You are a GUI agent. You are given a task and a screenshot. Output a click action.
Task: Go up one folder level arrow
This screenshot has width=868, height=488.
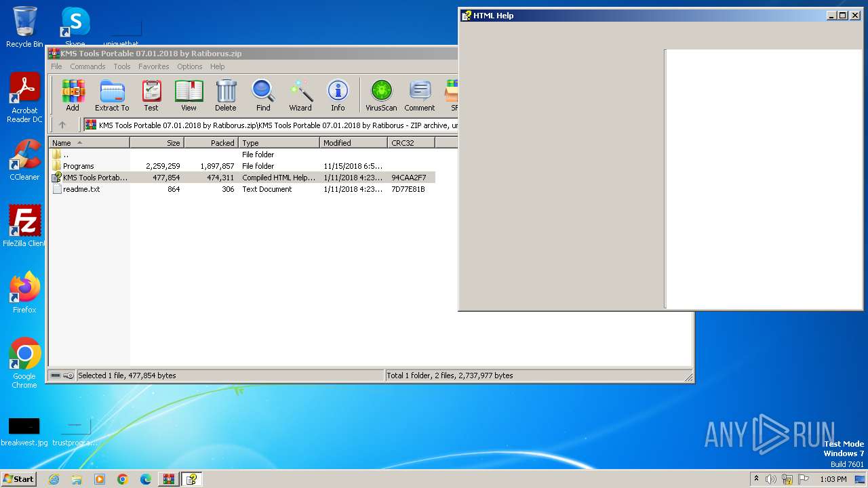coord(62,125)
